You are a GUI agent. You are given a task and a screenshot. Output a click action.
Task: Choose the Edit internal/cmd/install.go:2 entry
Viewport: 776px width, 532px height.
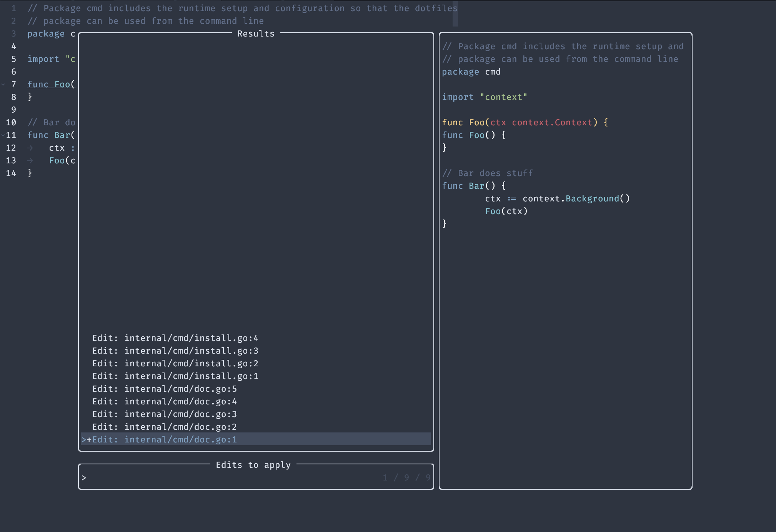point(175,363)
